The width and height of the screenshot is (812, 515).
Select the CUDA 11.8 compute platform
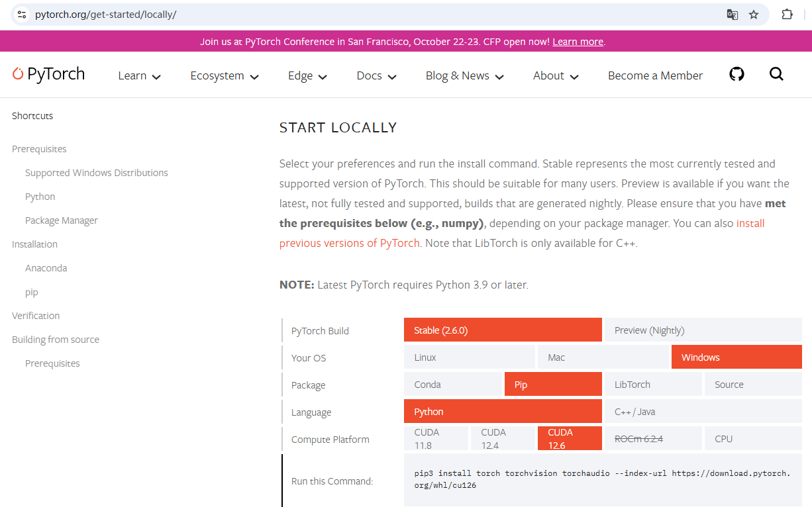[x=436, y=438]
